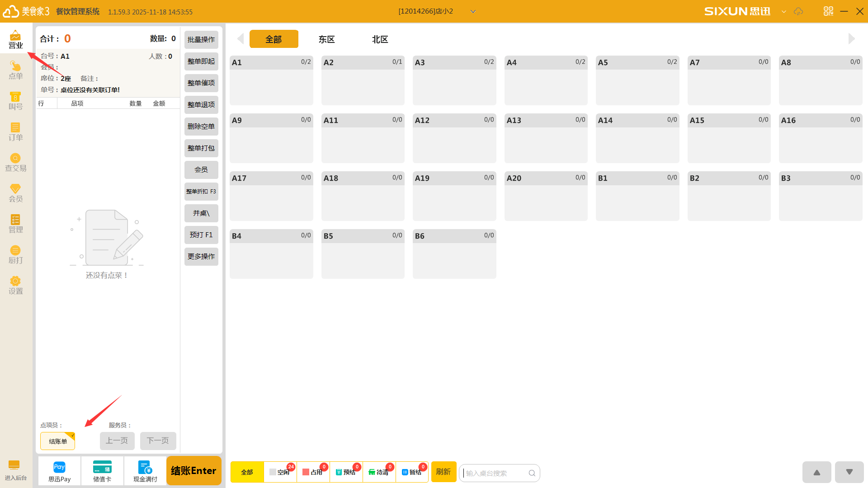Switch to the 东区 area tab

click(326, 39)
